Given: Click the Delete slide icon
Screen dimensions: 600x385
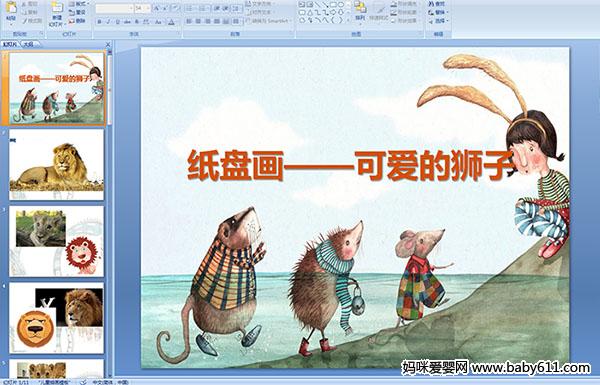Looking at the screenshot, I should 77,21.
